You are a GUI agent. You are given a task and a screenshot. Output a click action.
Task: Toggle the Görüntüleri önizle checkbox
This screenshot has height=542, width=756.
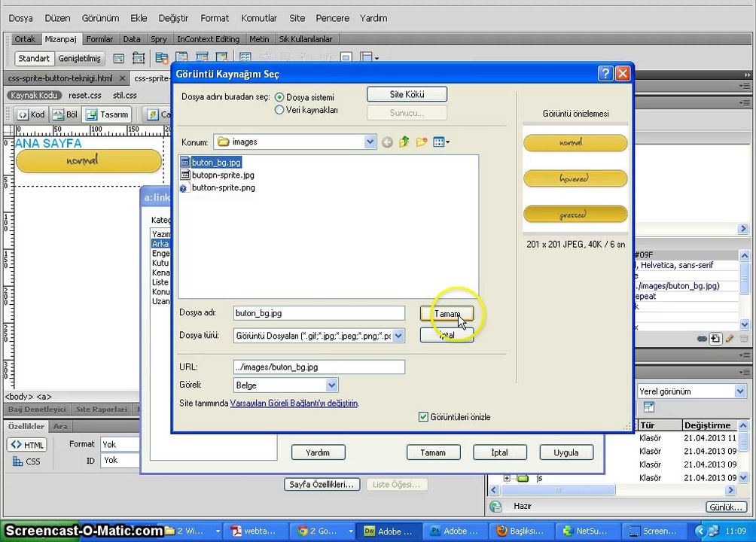[x=423, y=416]
